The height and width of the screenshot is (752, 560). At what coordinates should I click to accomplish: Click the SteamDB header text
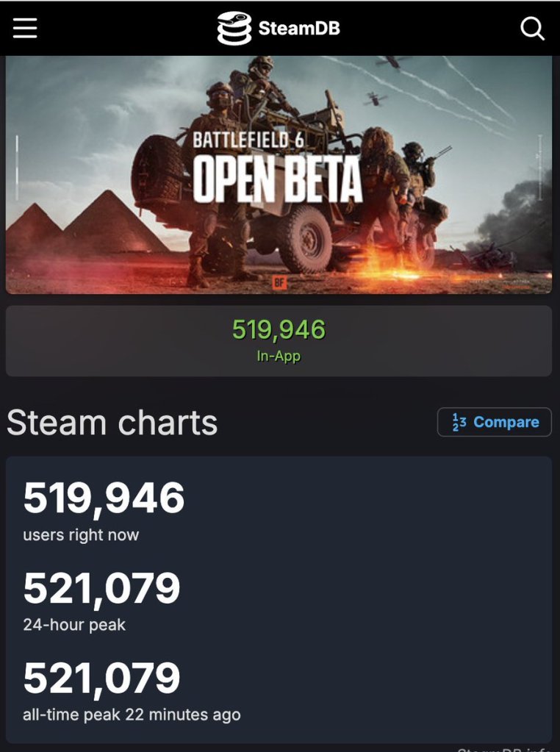tap(299, 29)
